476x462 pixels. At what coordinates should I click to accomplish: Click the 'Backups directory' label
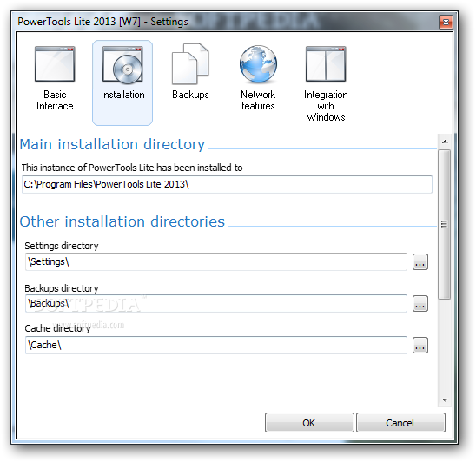(62, 288)
